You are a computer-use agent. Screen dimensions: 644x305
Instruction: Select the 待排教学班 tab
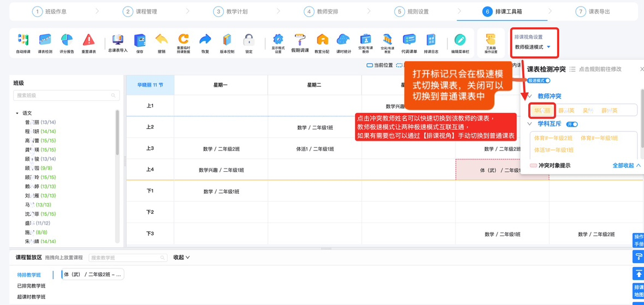point(29,275)
